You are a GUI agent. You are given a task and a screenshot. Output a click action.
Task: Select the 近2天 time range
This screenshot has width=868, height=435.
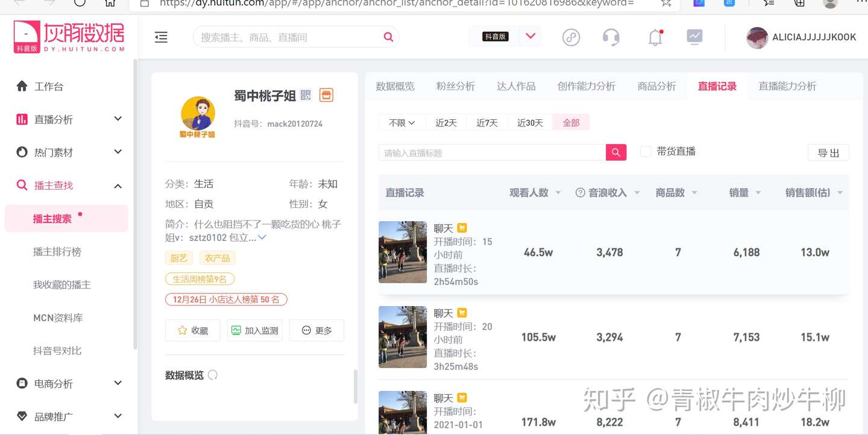coord(446,122)
